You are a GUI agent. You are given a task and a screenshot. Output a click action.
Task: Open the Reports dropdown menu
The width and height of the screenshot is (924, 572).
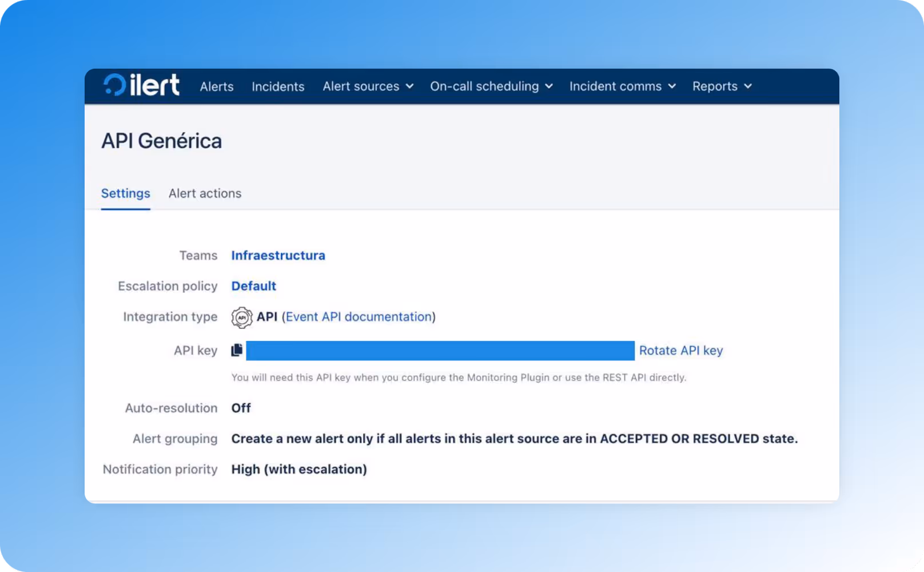pyautogui.click(x=722, y=86)
